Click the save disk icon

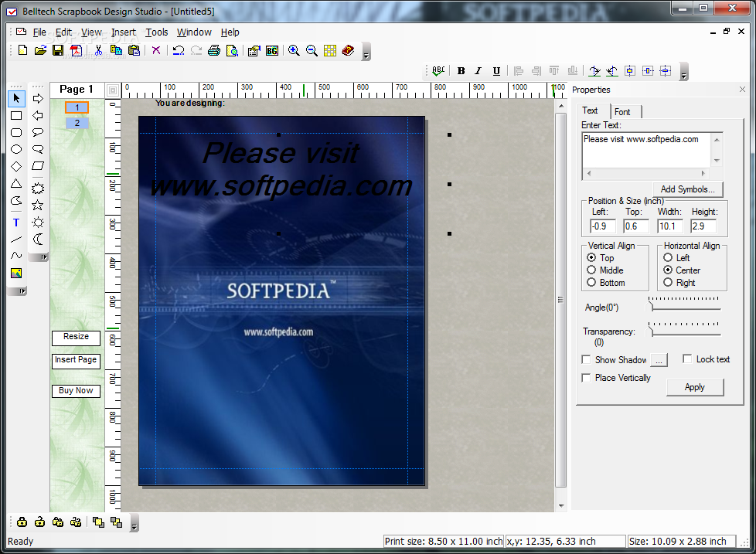58,50
